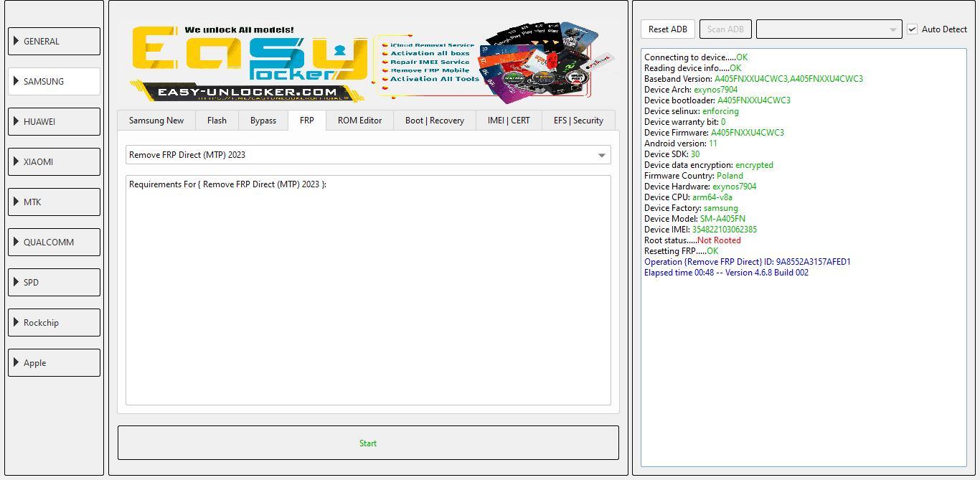
Task: Expand the GENERAL sidebar section
Action: pos(54,41)
